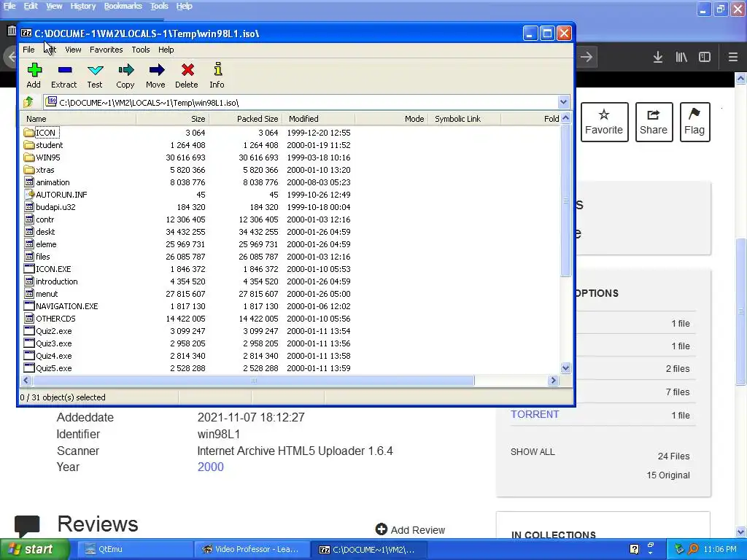
Task: Switch to Video Professor taskbar button
Action: (x=252, y=549)
